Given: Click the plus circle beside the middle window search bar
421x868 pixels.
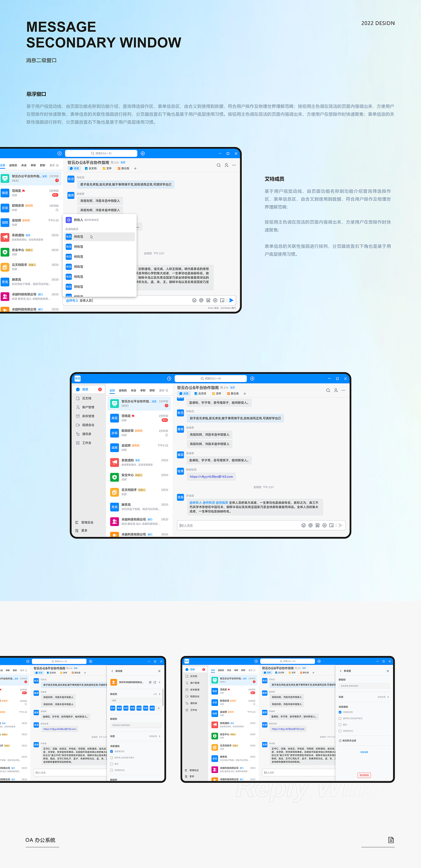Looking at the screenshot, I should point(252,378).
